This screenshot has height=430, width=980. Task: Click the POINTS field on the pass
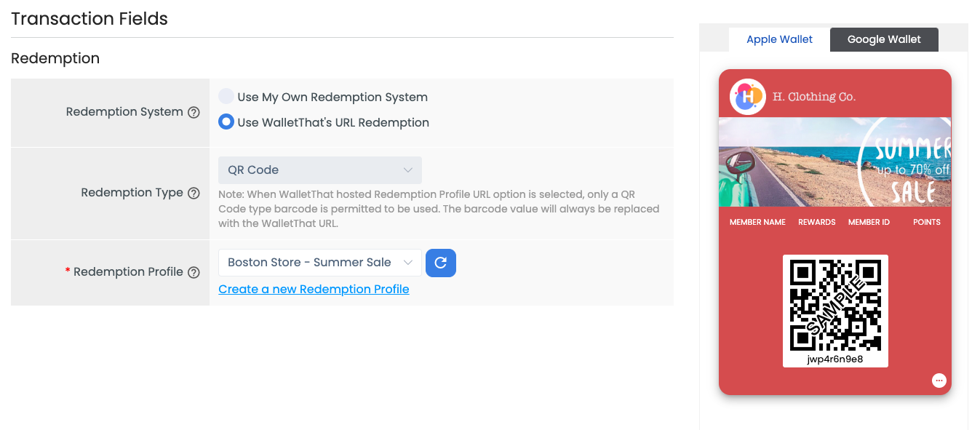(x=926, y=222)
